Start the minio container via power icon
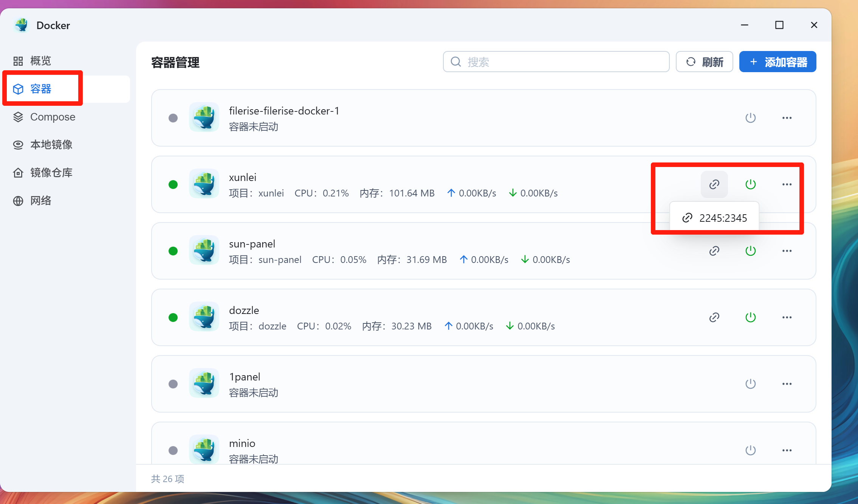The width and height of the screenshot is (858, 504). point(750,450)
